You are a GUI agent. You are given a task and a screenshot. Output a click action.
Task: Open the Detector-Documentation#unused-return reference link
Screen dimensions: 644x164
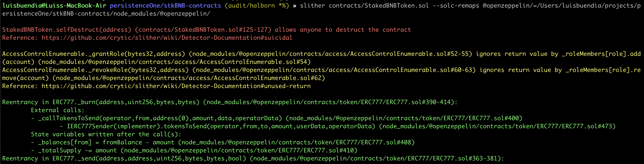point(176,86)
